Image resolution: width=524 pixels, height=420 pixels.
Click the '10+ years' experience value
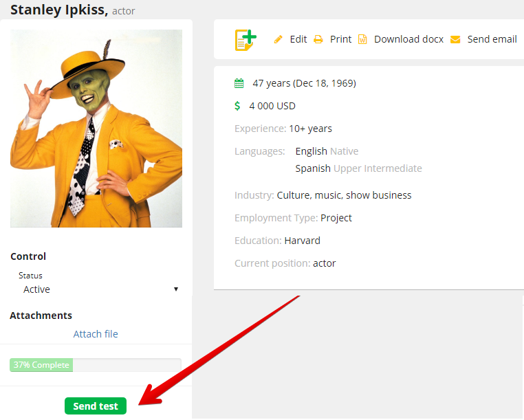(x=310, y=129)
